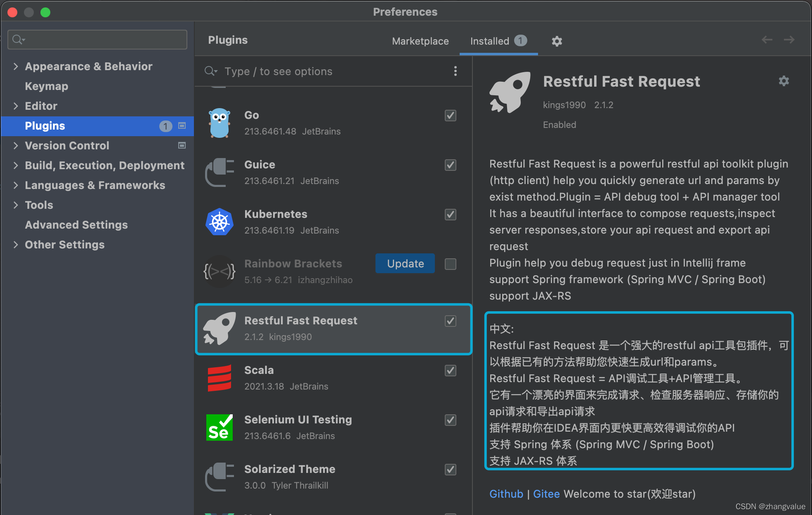Disable the Guice plugin checkbox
The height and width of the screenshot is (515, 812).
point(450,165)
